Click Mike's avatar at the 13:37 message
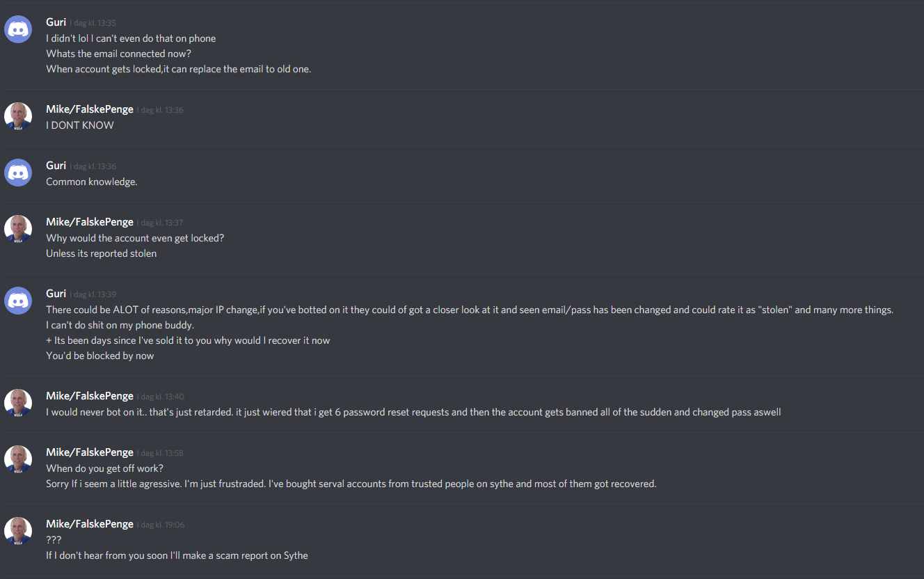Image resolution: width=924 pixels, height=579 pixels. coord(18,229)
